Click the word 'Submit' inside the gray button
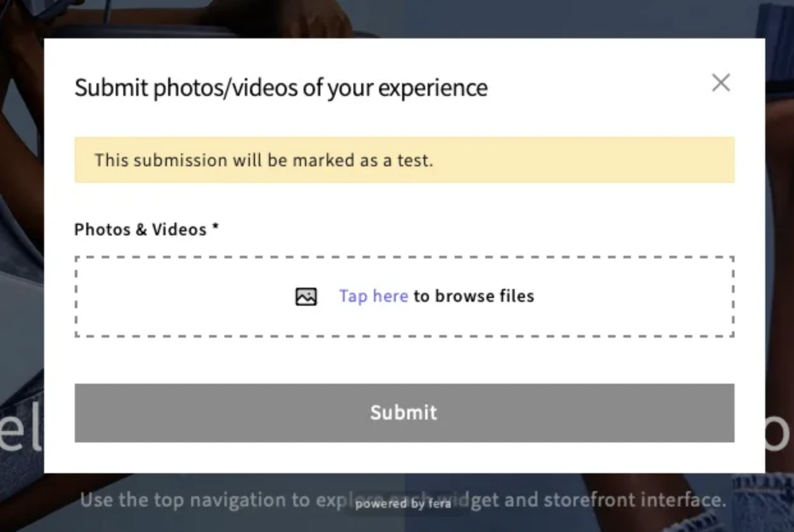794x532 pixels. (x=404, y=412)
